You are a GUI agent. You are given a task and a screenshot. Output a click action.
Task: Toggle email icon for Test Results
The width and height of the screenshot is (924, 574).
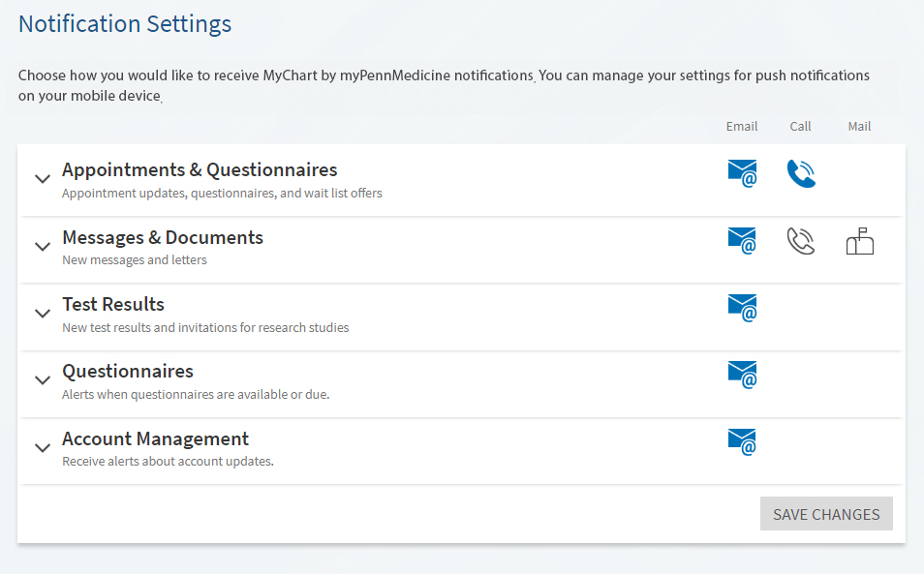(742, 308)
